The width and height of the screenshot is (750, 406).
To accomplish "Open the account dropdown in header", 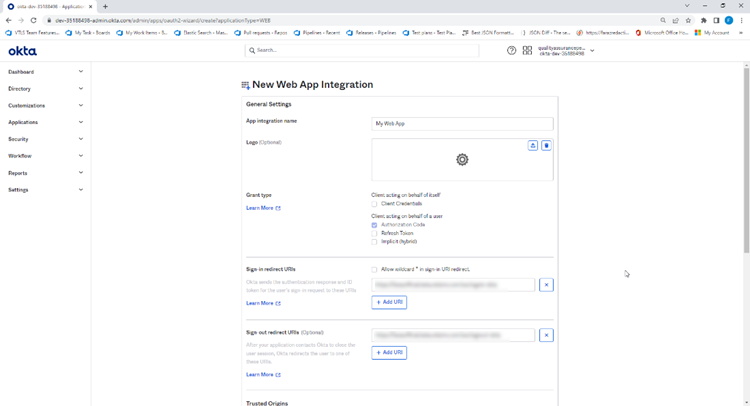I will pyautogui.click(x=566, y=51).
